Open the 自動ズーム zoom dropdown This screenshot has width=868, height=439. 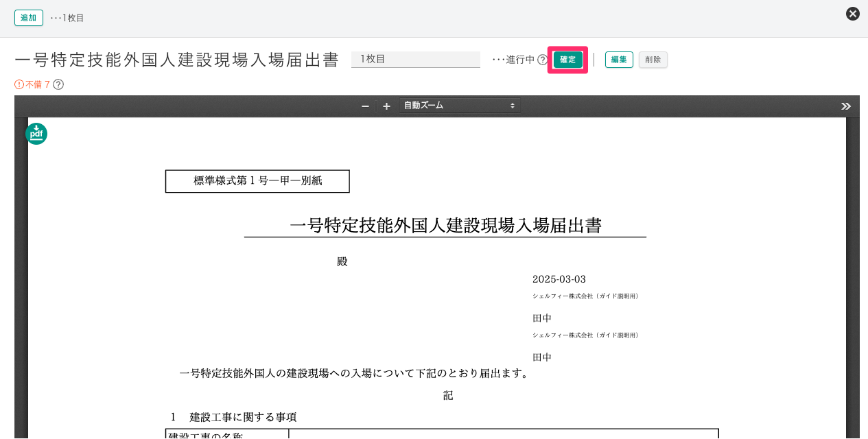[459, 106]
